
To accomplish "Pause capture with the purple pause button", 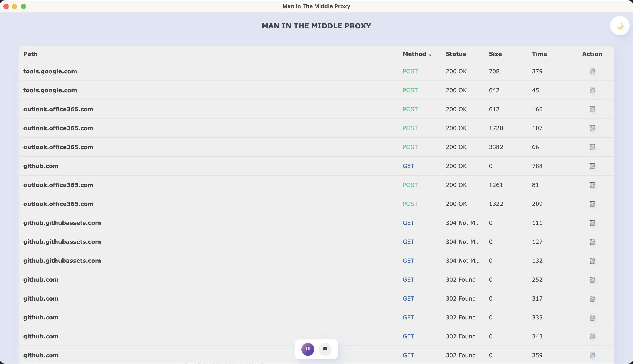I will (307, 349).
